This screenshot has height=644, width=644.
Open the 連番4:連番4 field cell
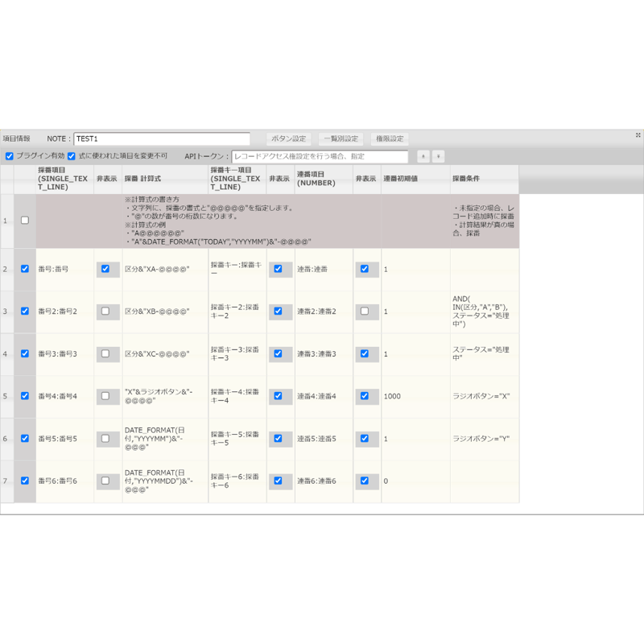(x=324, y=396)
